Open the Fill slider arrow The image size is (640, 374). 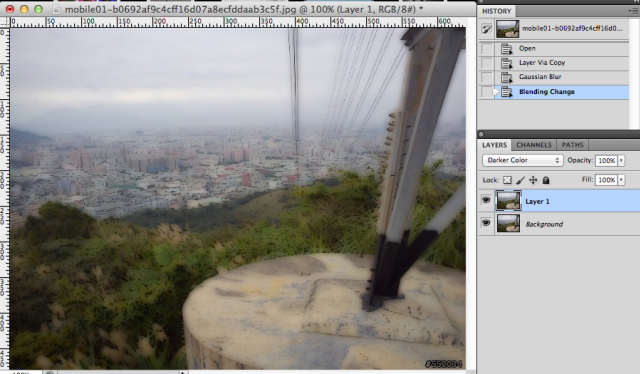621,180
